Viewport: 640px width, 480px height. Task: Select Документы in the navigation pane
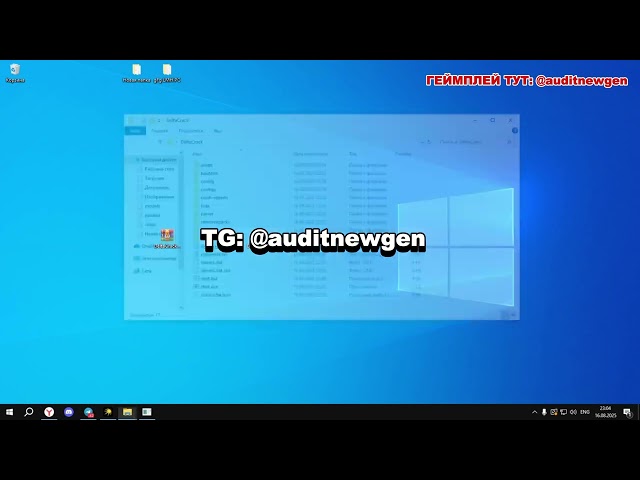click(157, 187)
